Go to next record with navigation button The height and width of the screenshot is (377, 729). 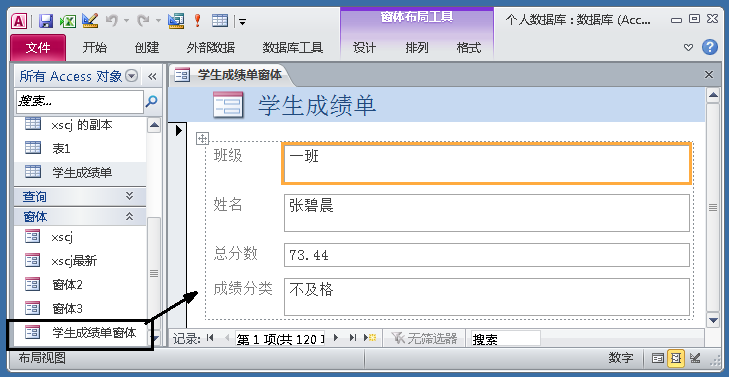336,338
